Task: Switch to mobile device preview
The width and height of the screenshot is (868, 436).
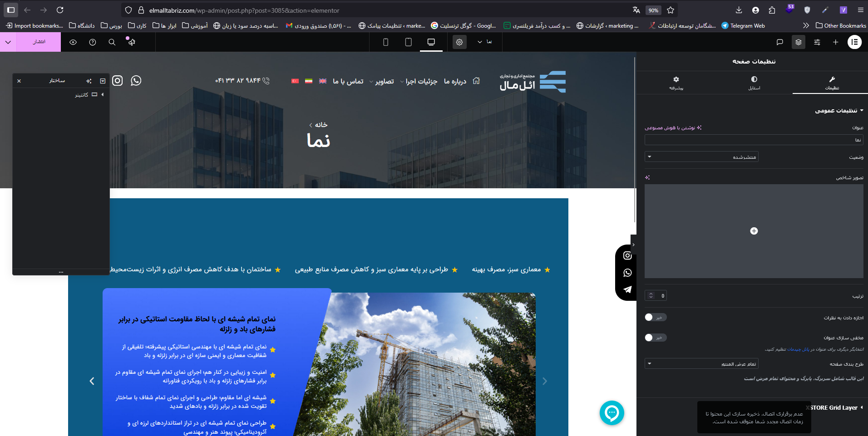Action: (x=386, y=42)
